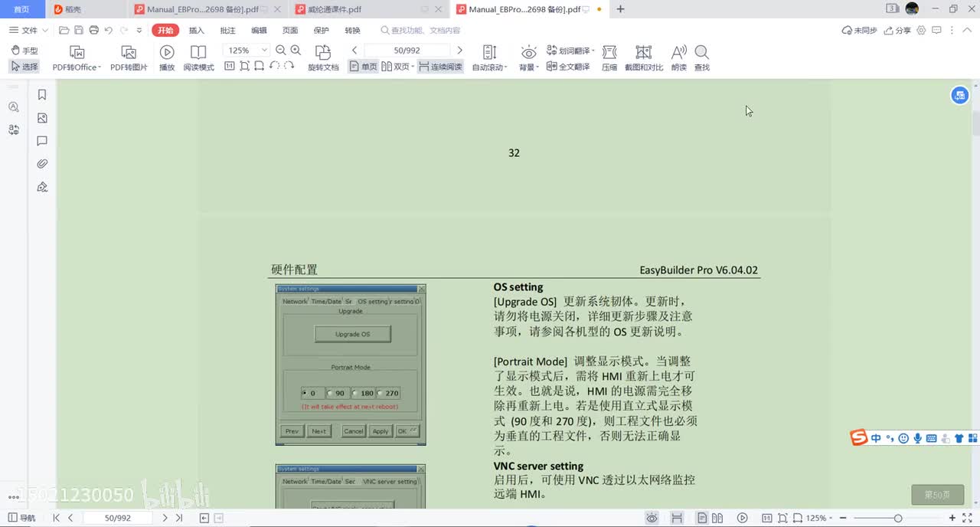The width and height of the screenshot is (980, 527).
Task: Click the zoom slider handle in status bar
Action: pyautogui.click(x=898, y=519)
